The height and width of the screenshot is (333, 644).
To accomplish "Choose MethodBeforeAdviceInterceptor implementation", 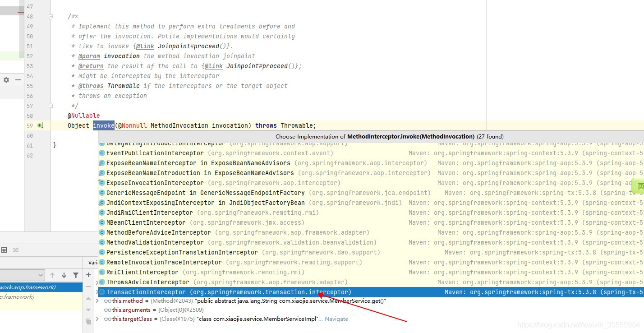I will [371, 233].
